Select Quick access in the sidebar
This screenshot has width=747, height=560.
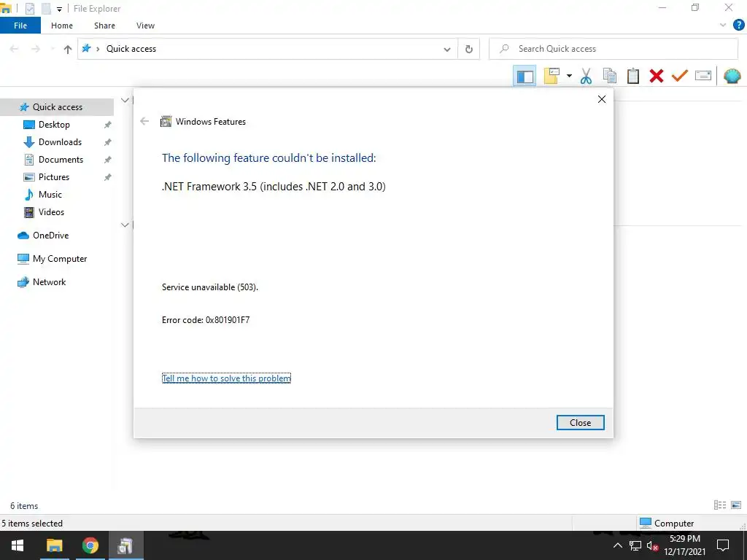click(x=57, y=107)
